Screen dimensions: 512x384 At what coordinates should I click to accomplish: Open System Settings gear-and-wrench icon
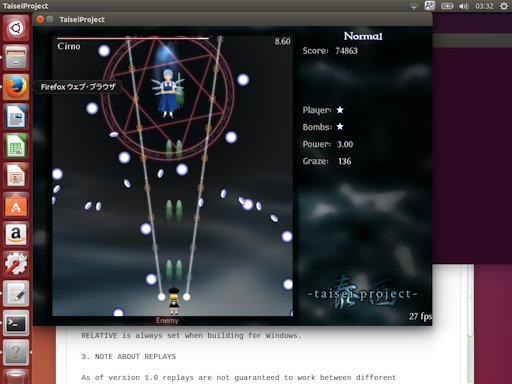[x=16, y=264]
